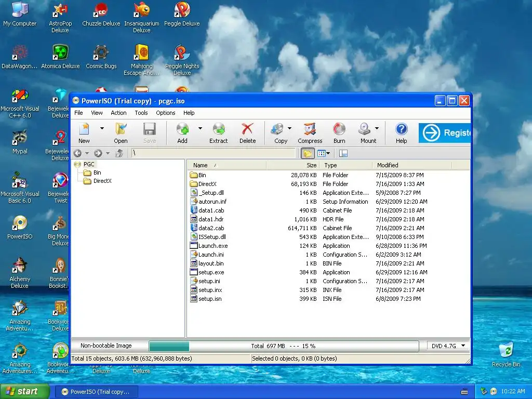Open the Options menu
The height and width of the screenshot is (399, 532).
pyautogui.click(x=166, y=113)
